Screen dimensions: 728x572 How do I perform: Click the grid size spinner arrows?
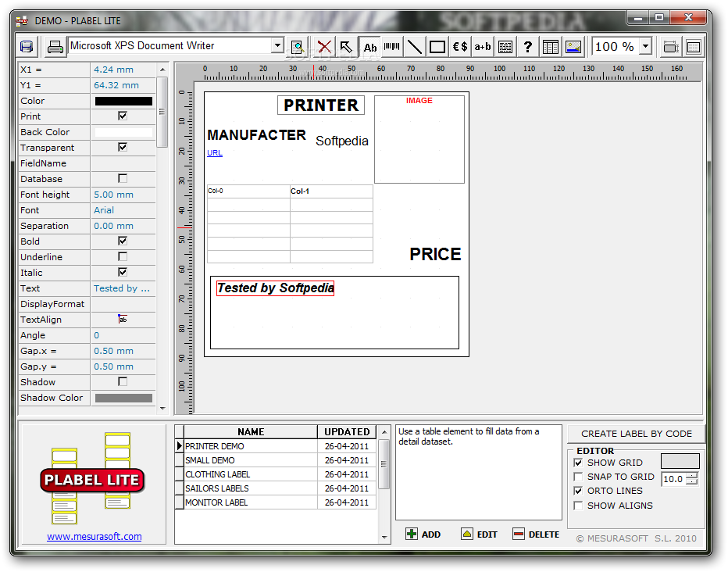point(692,479)
